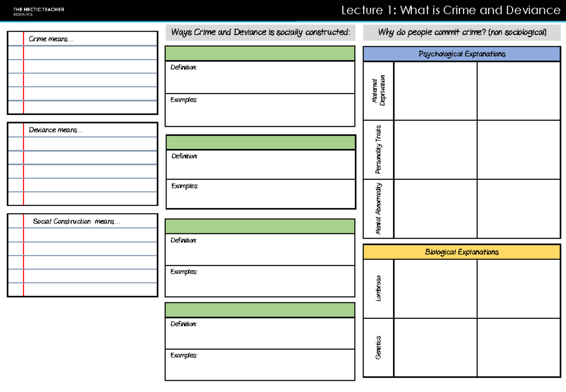The height and width of the screenshot is (392, 566).
Task: Click the first lined row under 'Social Construction means…'
Action: 83,235
